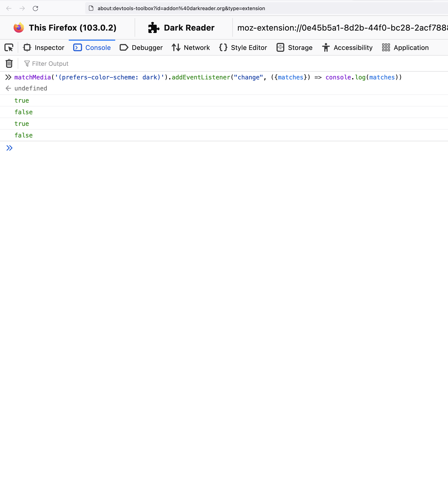Switch to the Console tab
Screen dimensions: 448x479
92,48
